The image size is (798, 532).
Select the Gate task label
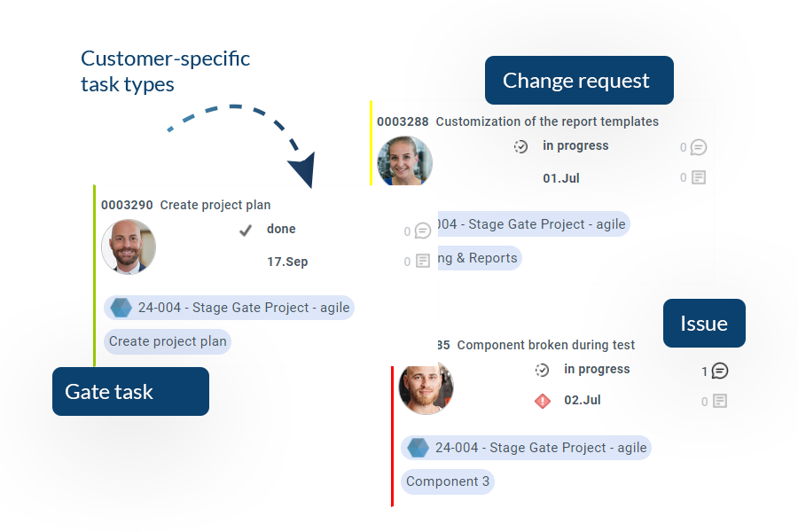pos(131,392)
